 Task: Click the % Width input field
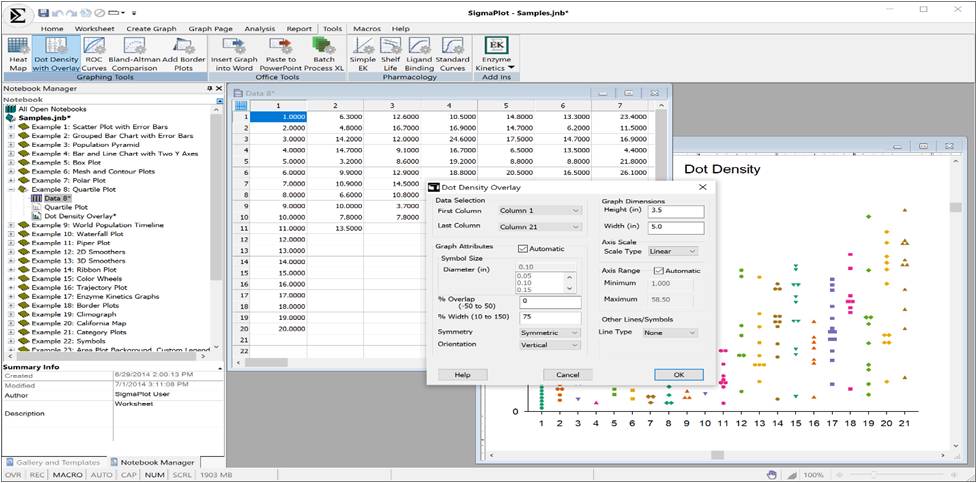(549, 317)
